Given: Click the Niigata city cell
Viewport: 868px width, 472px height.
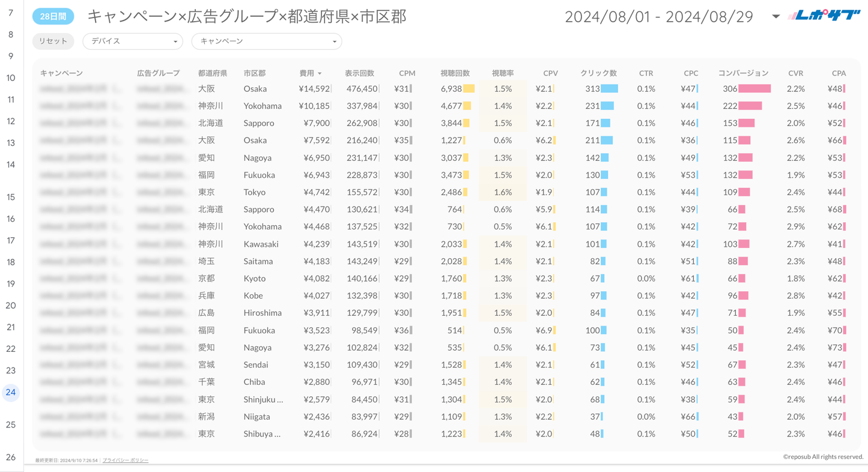Looking at the screenshot, I should tap(257, 417).
